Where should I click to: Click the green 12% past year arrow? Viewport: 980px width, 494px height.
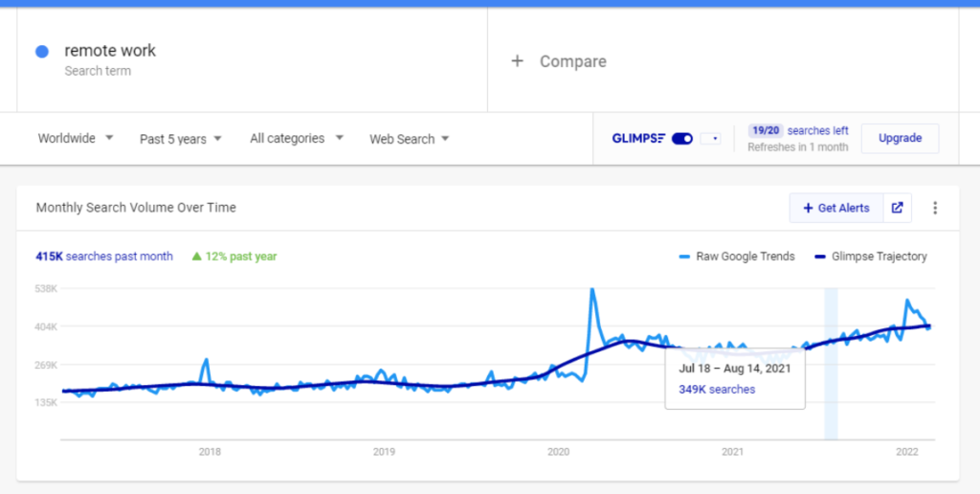point(197,256)
